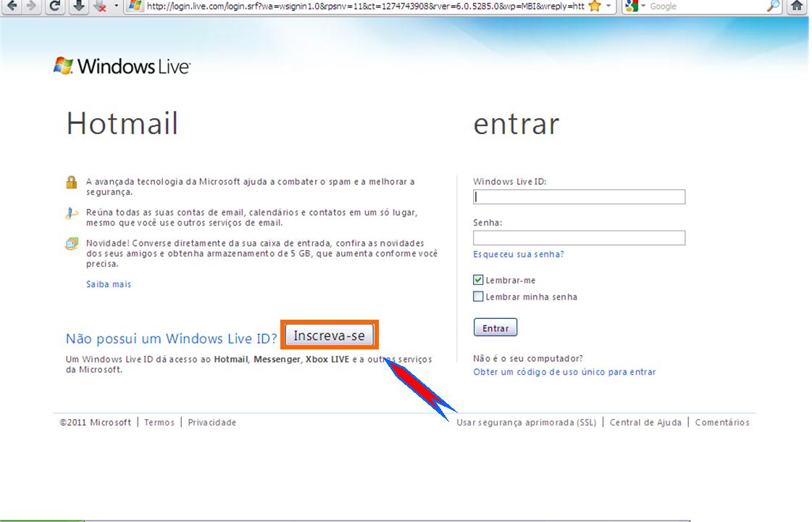Open Obter um código de uso único link
This screenshot has width=812, height=522.
tap(564, 372)
